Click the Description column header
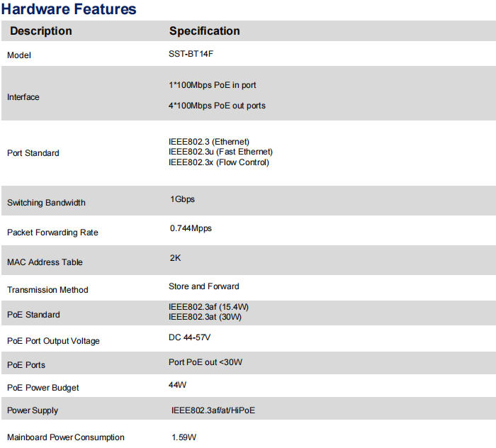This screenshot has height=448, width=496. [x=40, y=31]
